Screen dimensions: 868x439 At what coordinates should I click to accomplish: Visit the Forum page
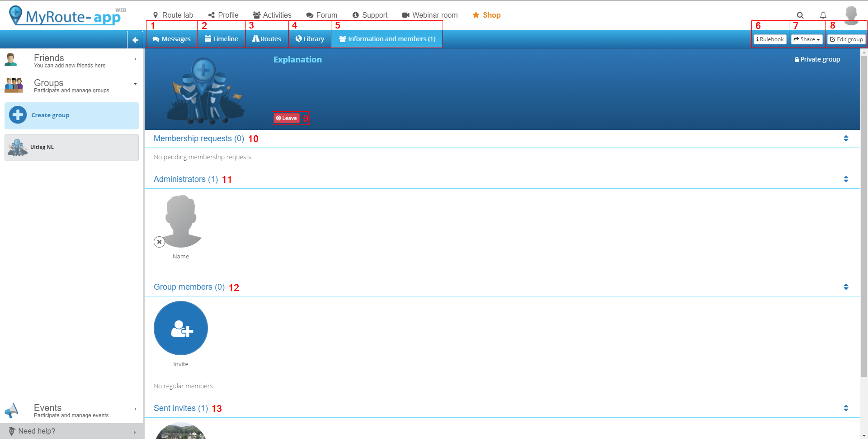point(322,15)
